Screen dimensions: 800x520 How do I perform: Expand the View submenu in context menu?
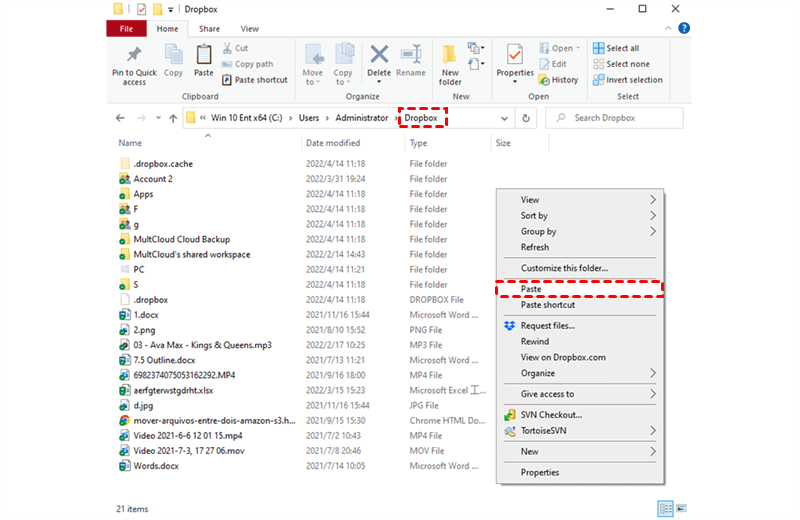(580, 200)
